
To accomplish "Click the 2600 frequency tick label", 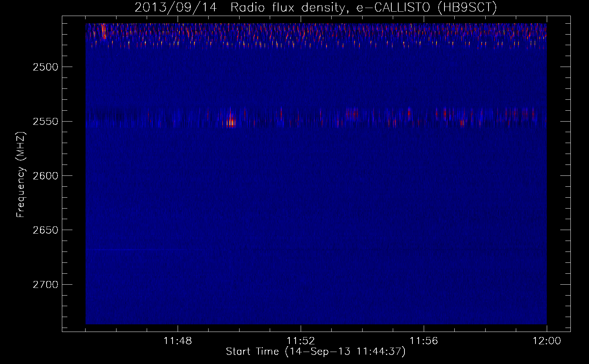I will point(46,176).
